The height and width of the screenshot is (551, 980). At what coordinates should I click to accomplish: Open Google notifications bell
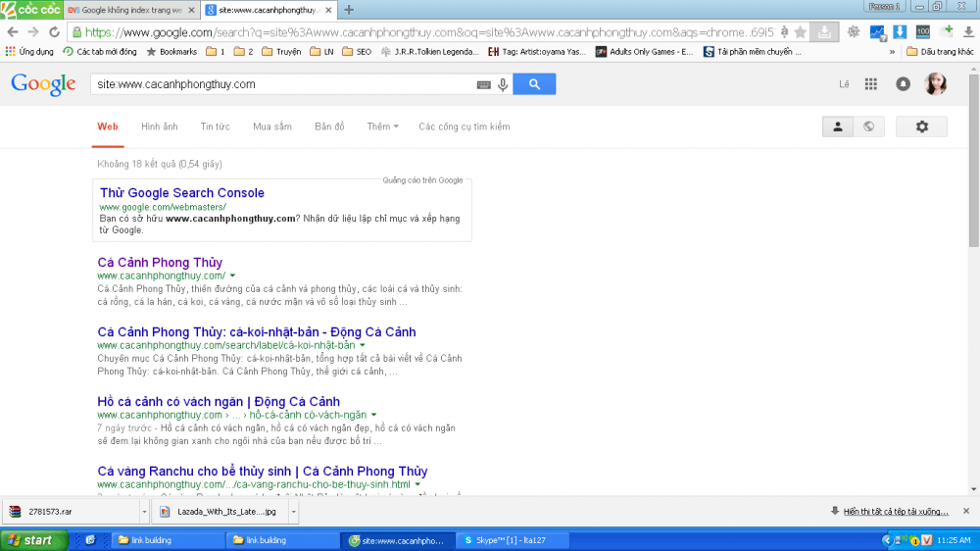903,83
